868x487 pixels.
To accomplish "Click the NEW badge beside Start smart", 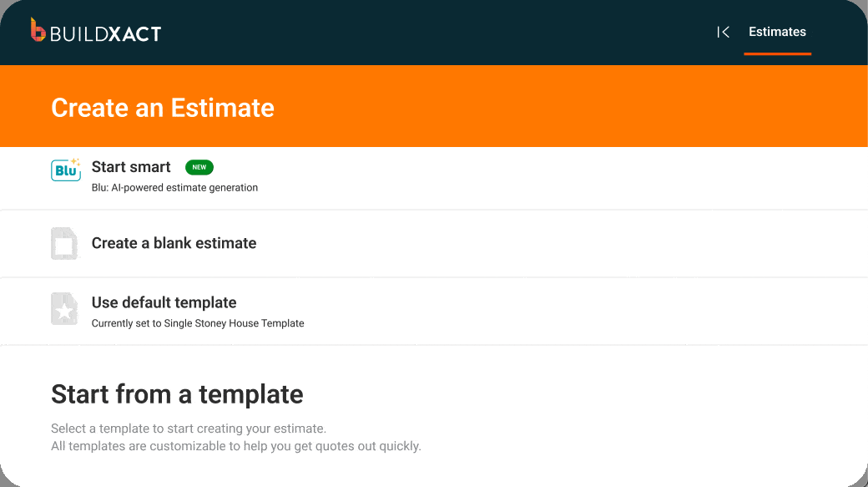I will click(x=199, y=167).
